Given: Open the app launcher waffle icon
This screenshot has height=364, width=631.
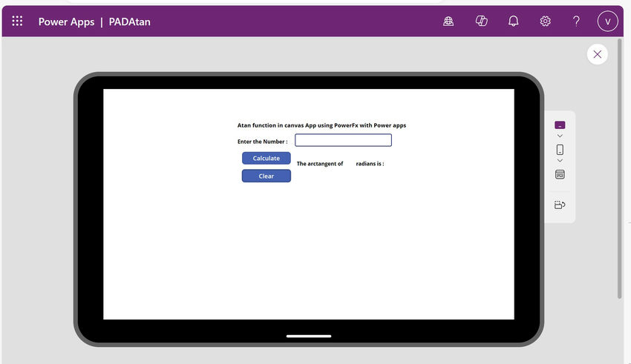Looking at the screenshot, I should 17,21.
